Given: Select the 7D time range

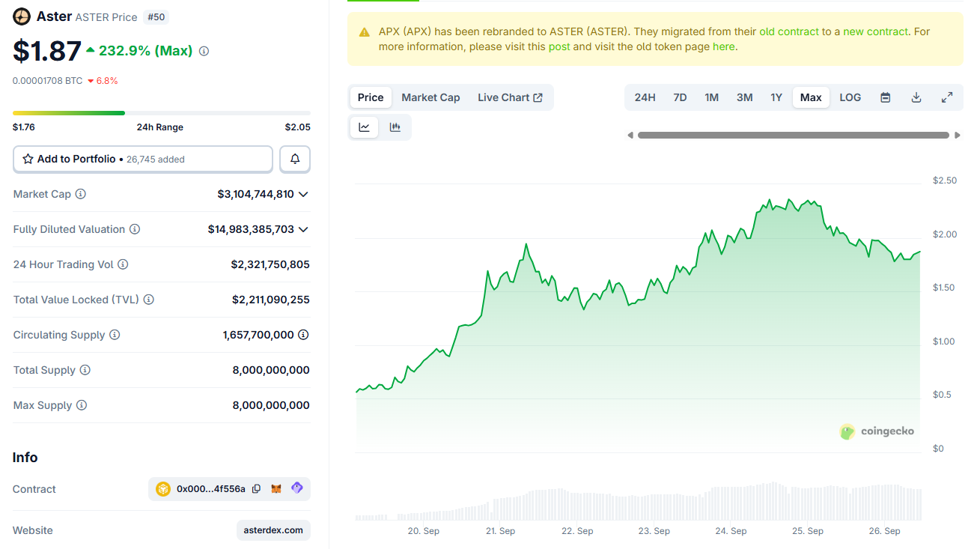Looking at the screenshot, I should [680, 97].
